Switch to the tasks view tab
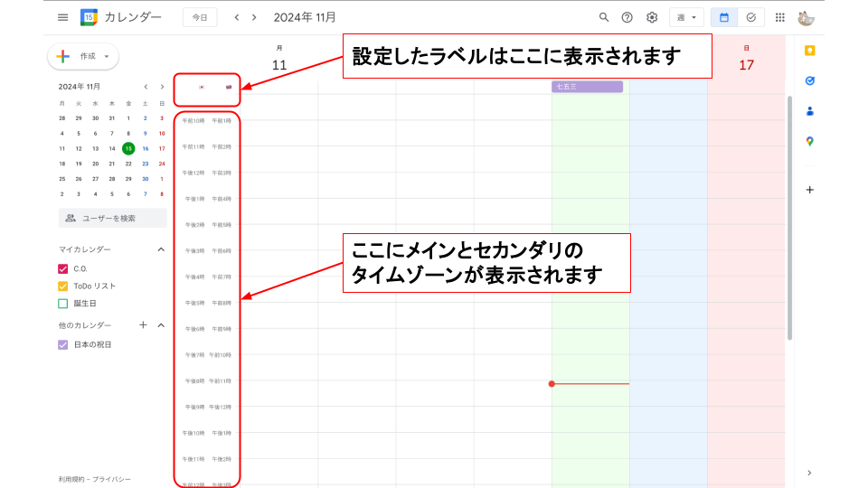Viewport: 868px width, 488px height. pos(750,17)
